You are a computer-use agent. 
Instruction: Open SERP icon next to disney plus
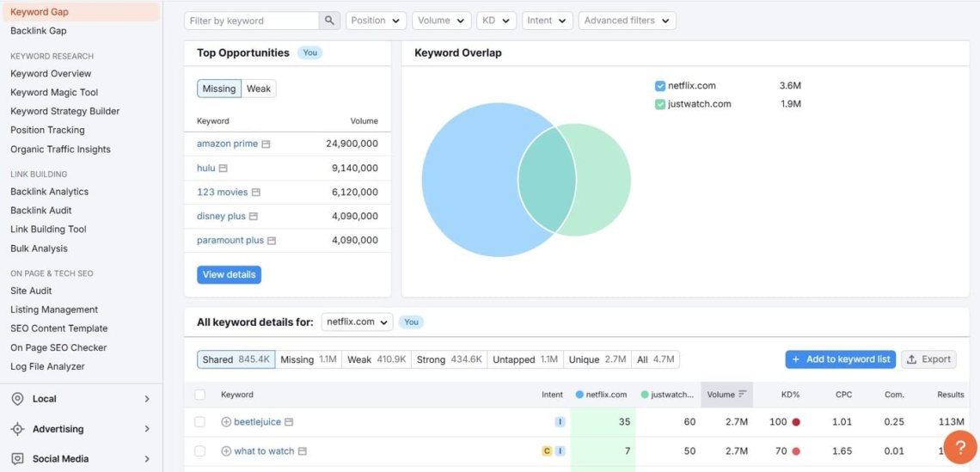(253, 217)
